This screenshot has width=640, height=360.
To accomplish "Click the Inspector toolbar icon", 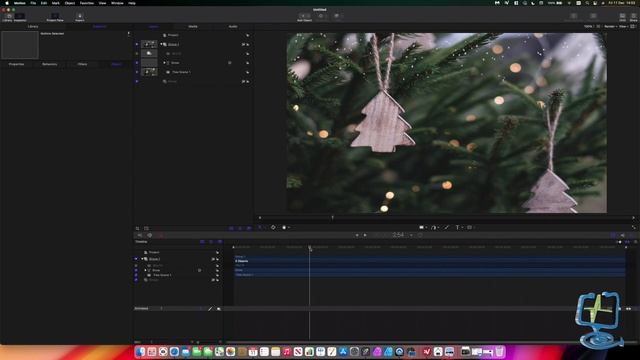I will tap(20, 17).
